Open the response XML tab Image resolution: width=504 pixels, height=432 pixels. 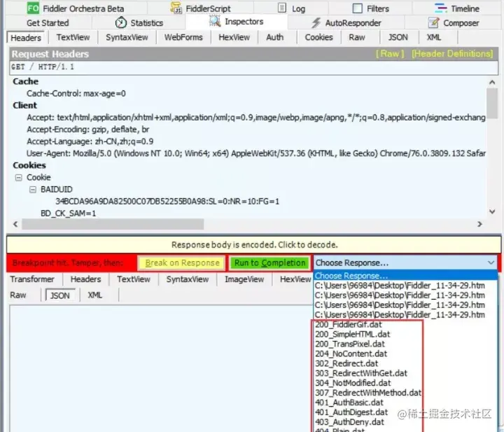[94, 295]
